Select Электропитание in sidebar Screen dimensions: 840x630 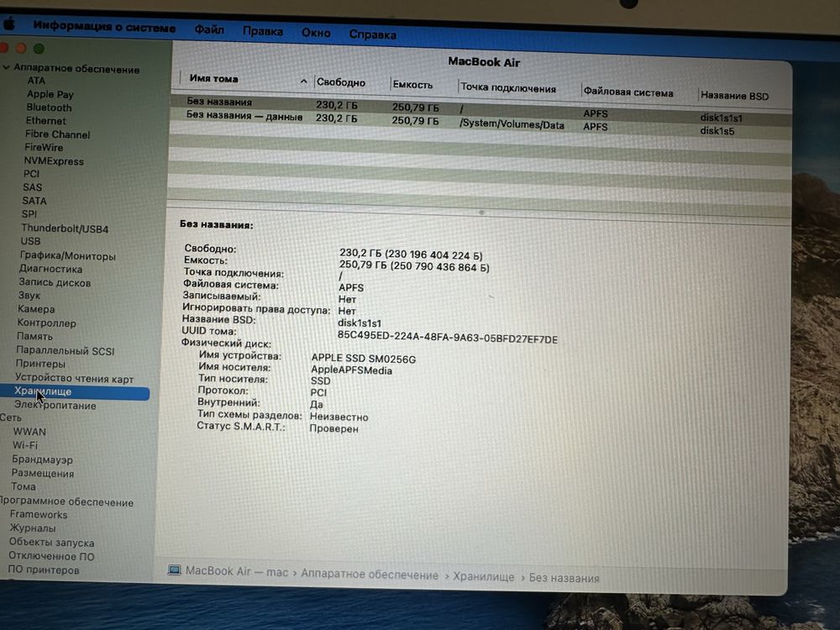(55, 405)
